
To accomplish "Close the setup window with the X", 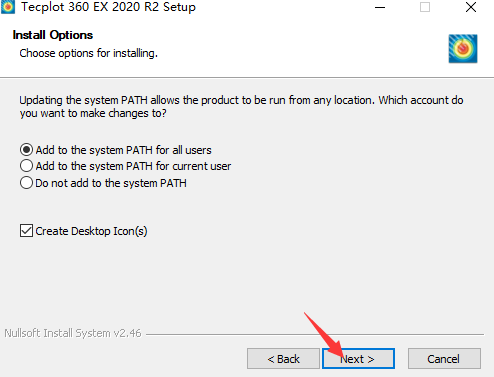I will pyautogui.click(x=471, y=7).
